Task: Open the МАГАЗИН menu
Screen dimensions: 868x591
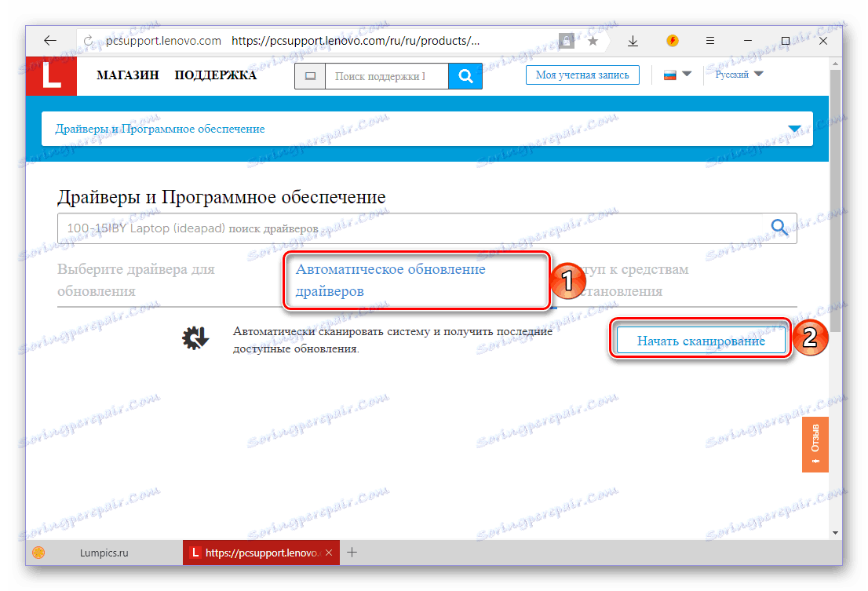Action: pyautogui.click(x=128, y=75)
